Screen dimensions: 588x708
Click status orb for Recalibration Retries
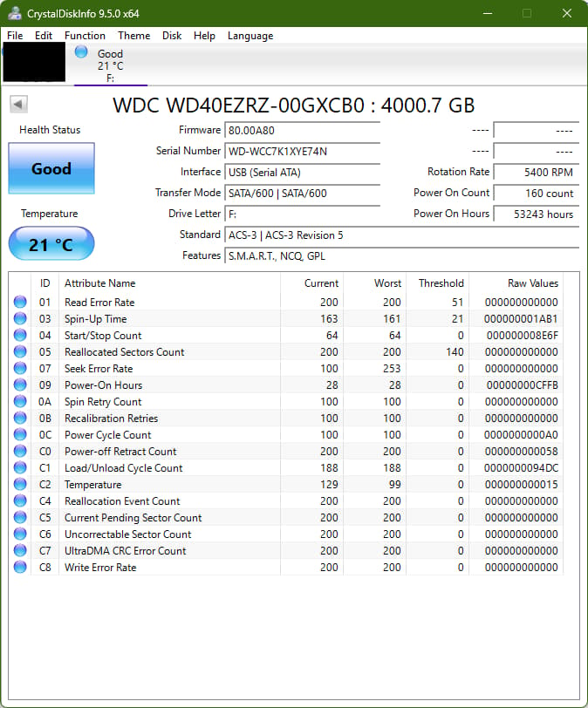coord(20,418)
